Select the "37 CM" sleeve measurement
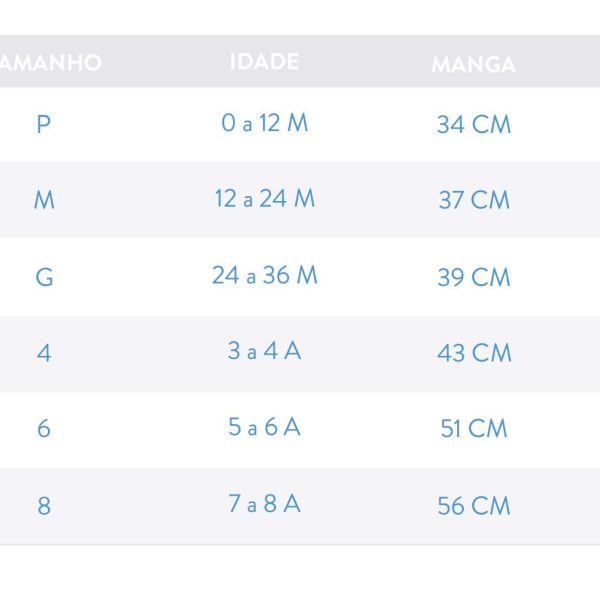The width and height of the screenshot is (600, 600). tap(473, 200)
